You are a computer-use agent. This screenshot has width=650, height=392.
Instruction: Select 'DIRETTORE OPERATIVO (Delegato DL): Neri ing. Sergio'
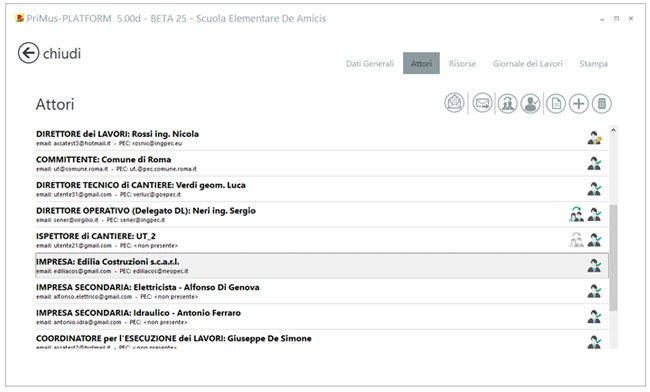coord(322,215)
